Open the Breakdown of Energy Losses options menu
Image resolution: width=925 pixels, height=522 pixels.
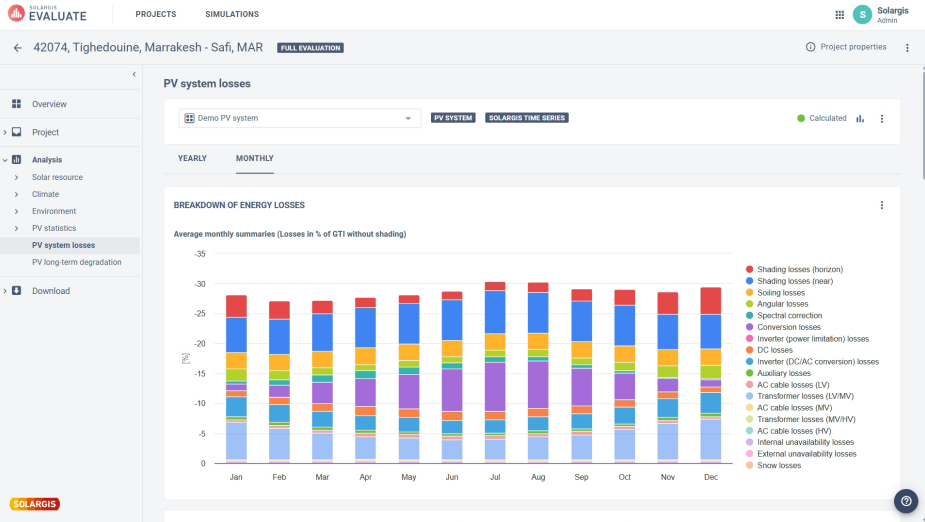point(881,205)
